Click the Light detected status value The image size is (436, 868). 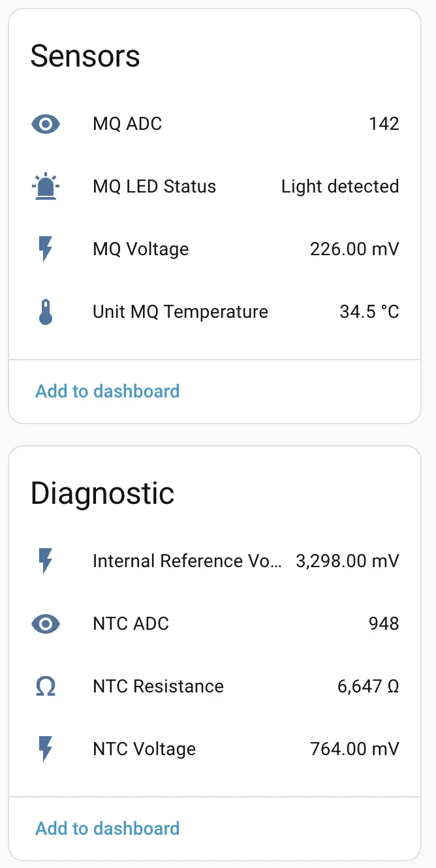click(x=340, y=187)
